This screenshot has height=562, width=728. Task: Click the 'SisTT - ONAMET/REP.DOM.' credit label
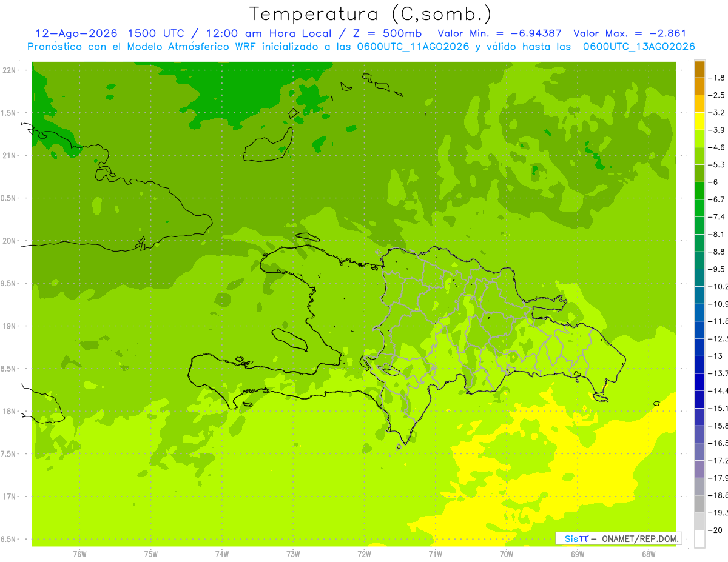point(619,538)
